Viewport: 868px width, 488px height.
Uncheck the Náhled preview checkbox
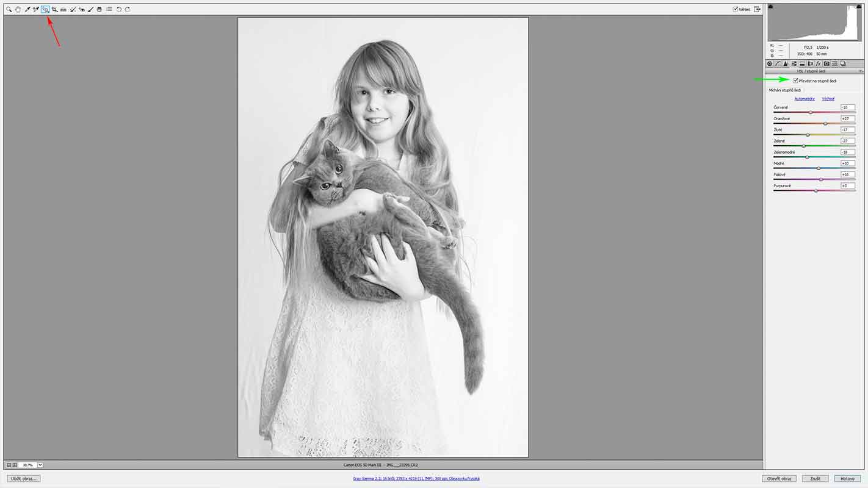(736, 9)
